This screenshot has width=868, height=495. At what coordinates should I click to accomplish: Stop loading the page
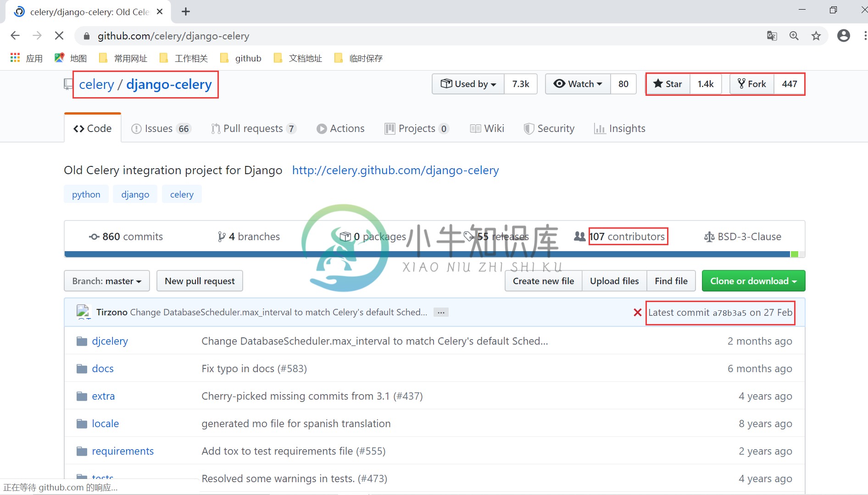tap(59, 36)
